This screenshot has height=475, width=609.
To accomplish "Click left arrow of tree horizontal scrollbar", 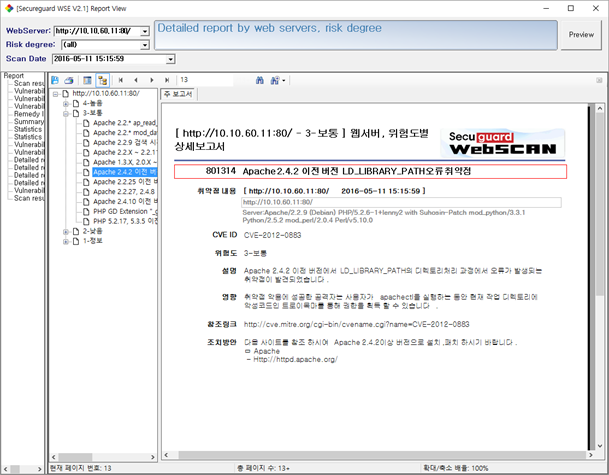I will click(54, 457).
